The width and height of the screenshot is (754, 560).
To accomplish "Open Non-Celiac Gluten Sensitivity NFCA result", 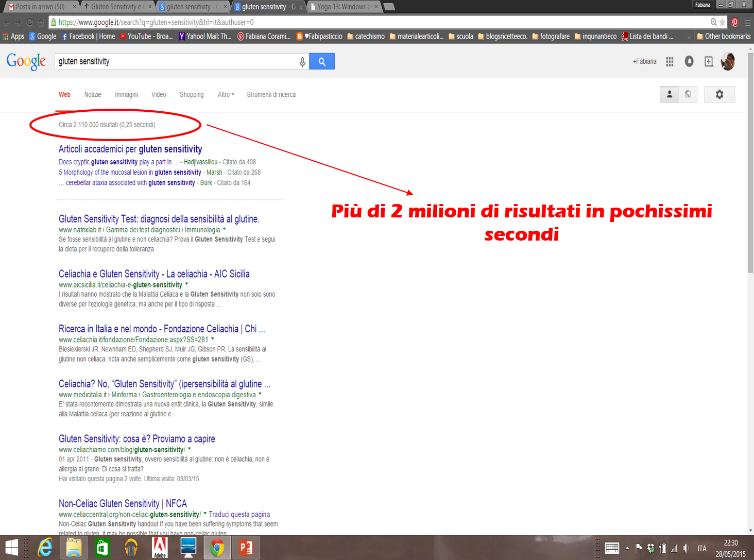I will [123, 503].
